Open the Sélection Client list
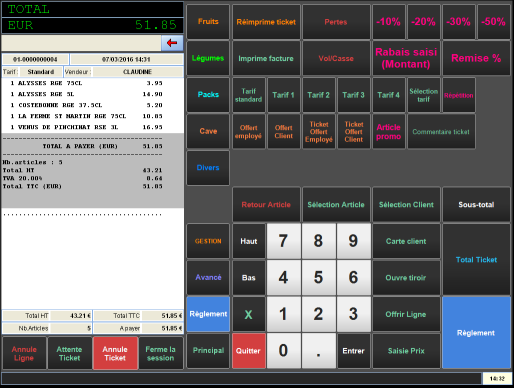 pyautogui.click(x=406, y=205)
